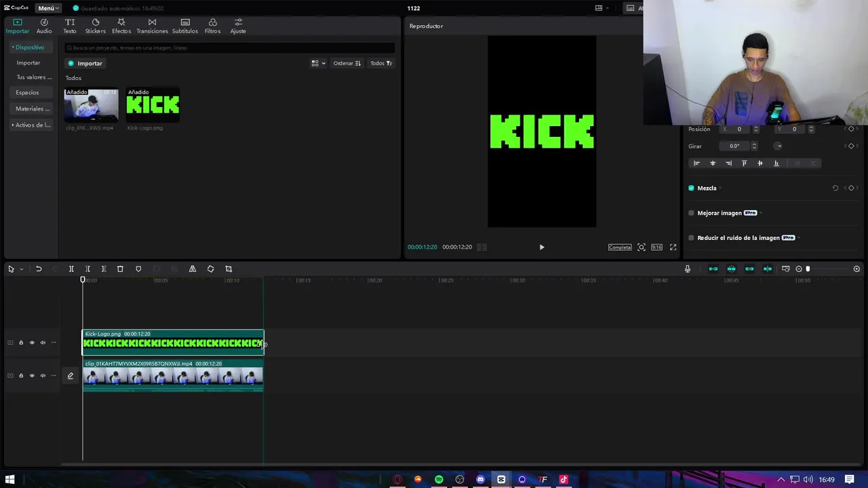Image resolution: width=868 pixels, height=488 pixels.
Task: Start voice recording with the microphone icon
Action: (x=687, y=269)
